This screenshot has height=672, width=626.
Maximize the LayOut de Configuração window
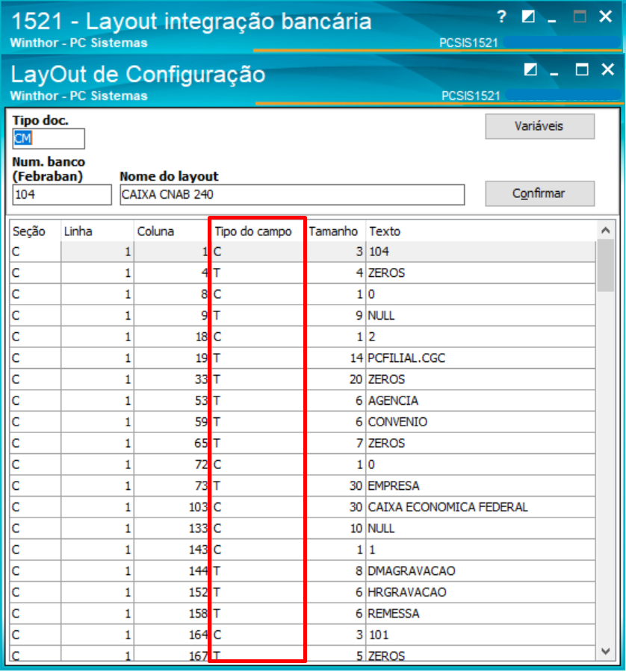pos(582,69)
